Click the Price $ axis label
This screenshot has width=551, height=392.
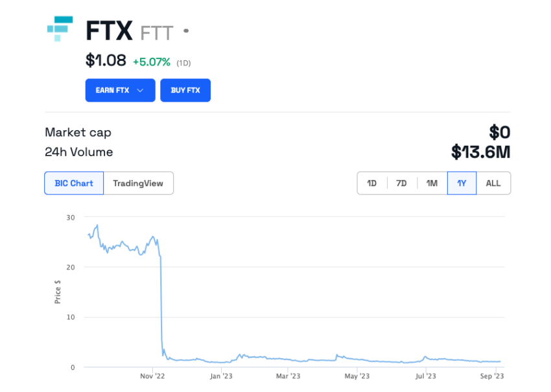click(59, 293)
